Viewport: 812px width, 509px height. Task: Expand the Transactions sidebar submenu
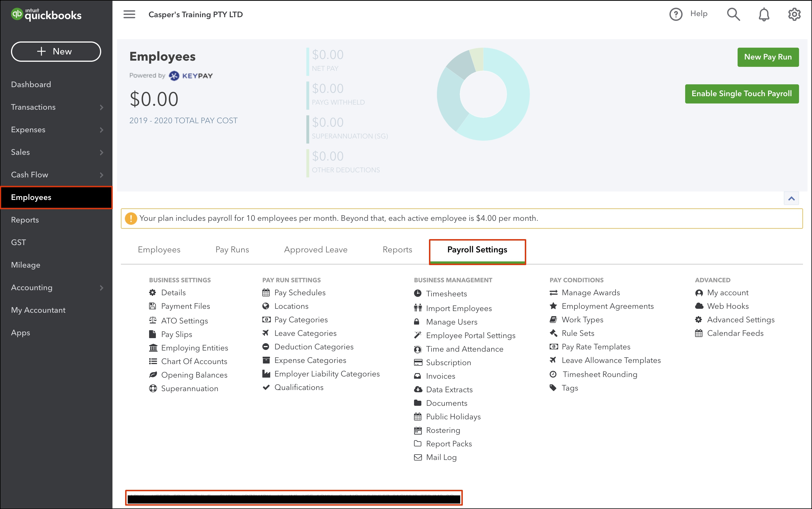[101, 107]
